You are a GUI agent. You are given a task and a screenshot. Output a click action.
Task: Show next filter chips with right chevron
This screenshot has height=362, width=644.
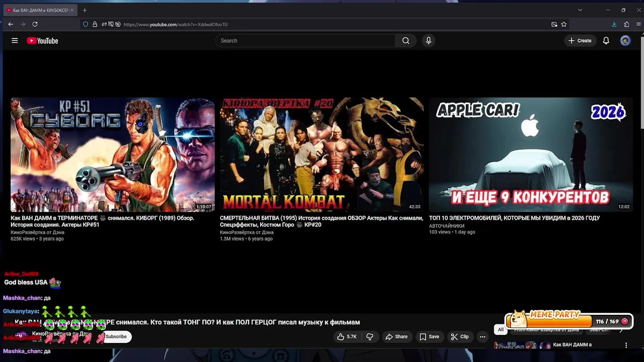[x=621, y=330]
